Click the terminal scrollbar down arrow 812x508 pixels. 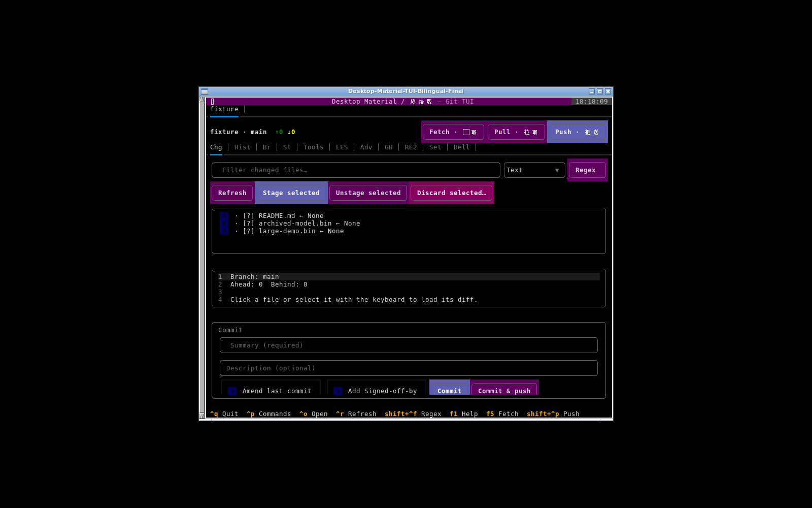click(x=202, y=416)
